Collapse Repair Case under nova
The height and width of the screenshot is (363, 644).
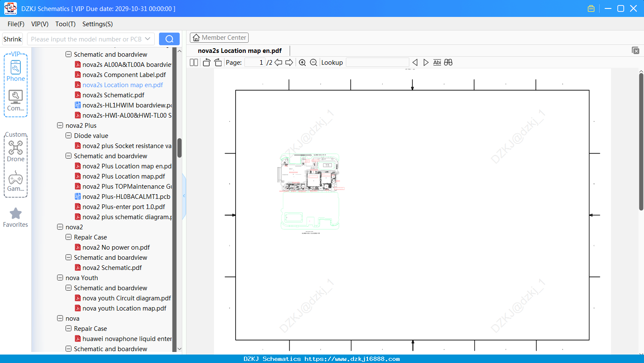coord(69,329)
